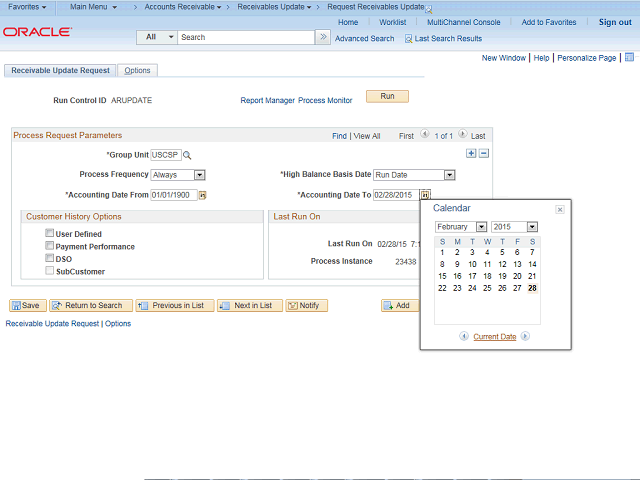Click Add to Favorites
The width and height of the screenshot is (640, 480).
[x=549, y=22]
